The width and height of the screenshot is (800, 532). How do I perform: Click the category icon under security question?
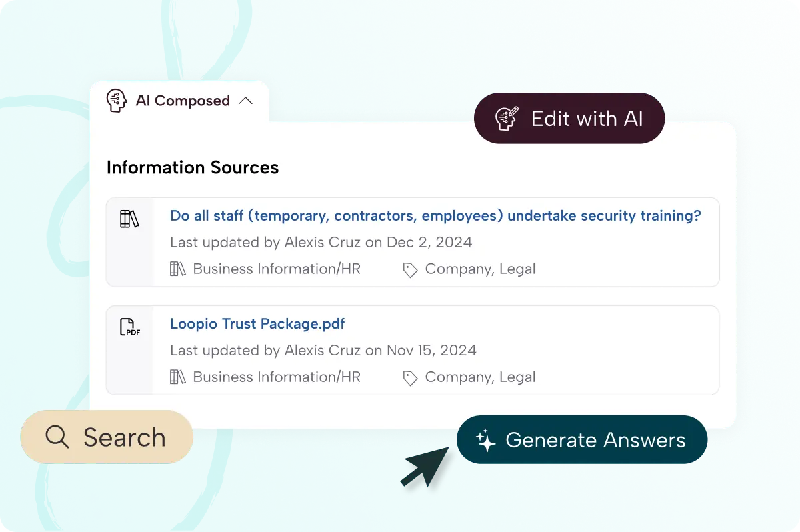[x=178, y=269]
